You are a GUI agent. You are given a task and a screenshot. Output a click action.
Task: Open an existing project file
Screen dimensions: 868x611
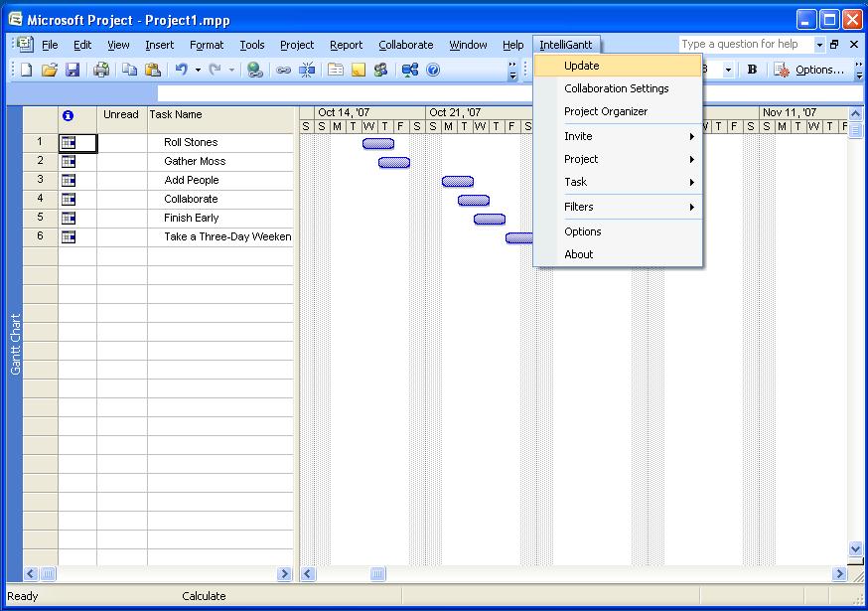pos(50,70)
